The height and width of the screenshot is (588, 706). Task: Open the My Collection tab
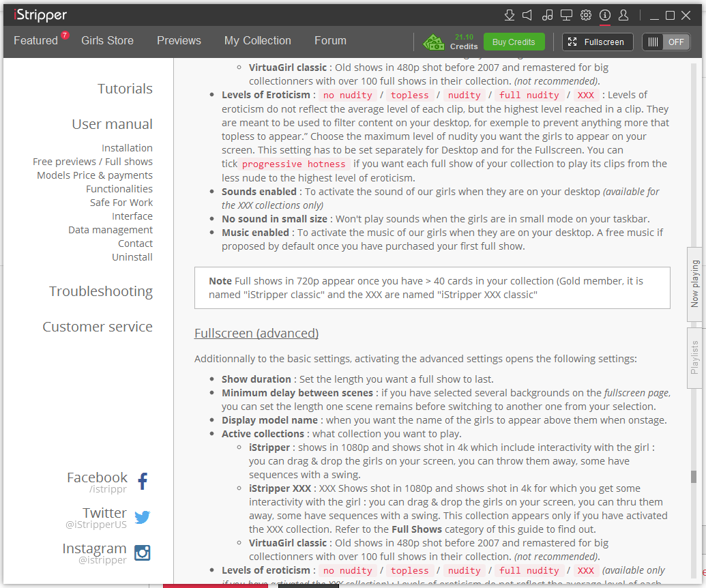click(257, 41)
